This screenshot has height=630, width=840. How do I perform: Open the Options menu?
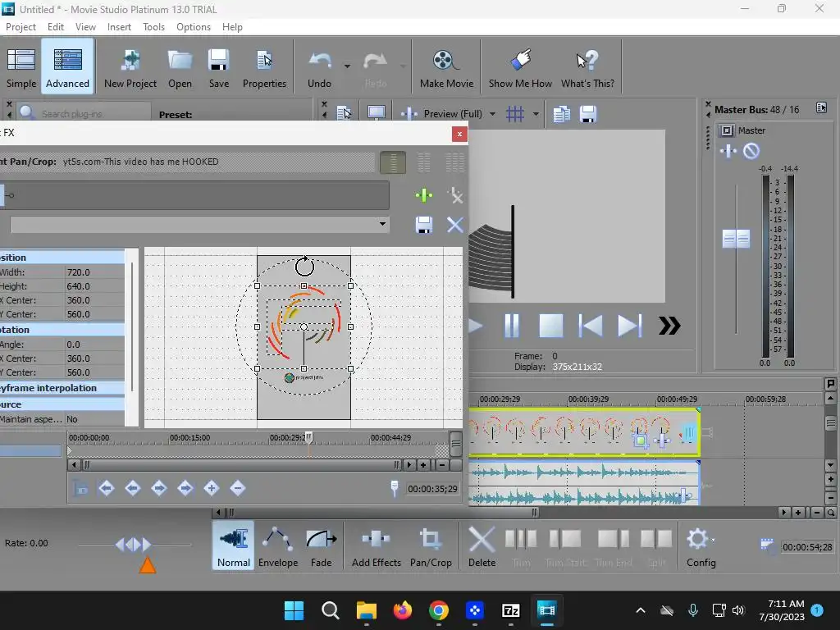(194, 27)
